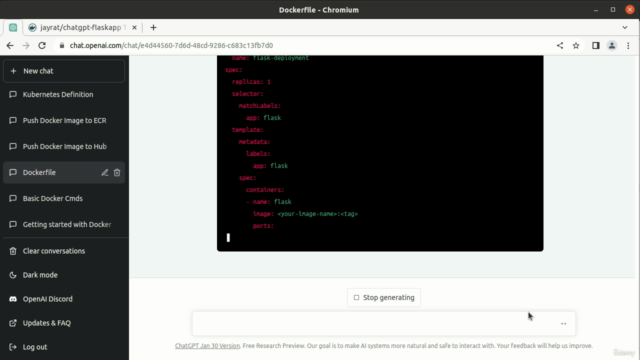Screen dimensions: 640x360
Task: Rename Dockerfile chat with pencil icon
Action: point(105,173)
